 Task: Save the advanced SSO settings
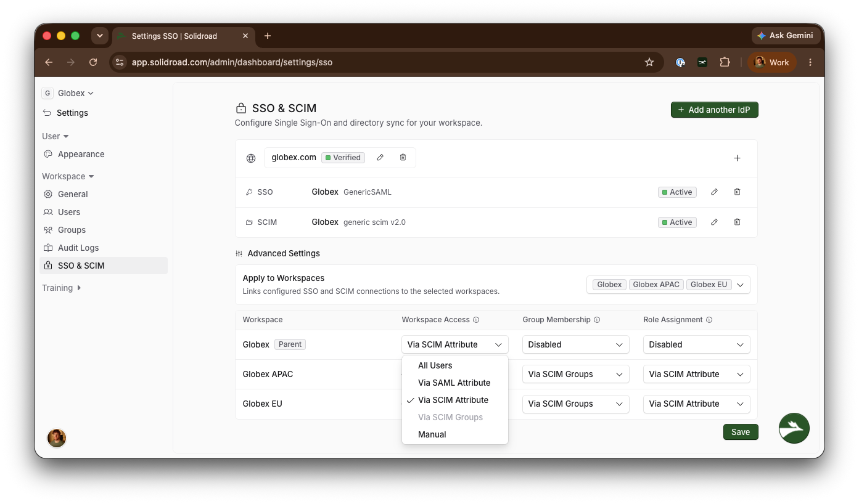741,432
